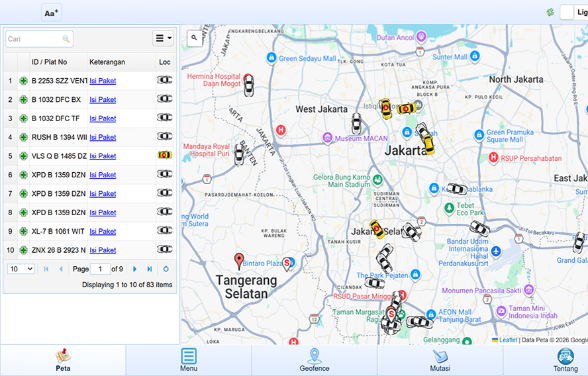This screenshot has height=376, width=588.
Task: Select white car near Hermina Hospital on map
Action: (x=248, y=86)
